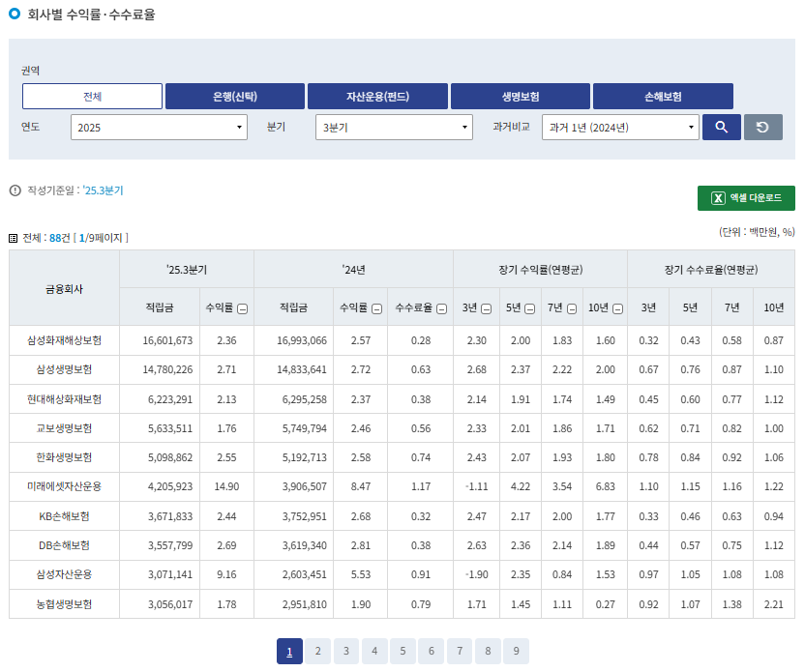
Task: Download the table via 엑셀 다운로드
Action: click(x=746, y=198)
